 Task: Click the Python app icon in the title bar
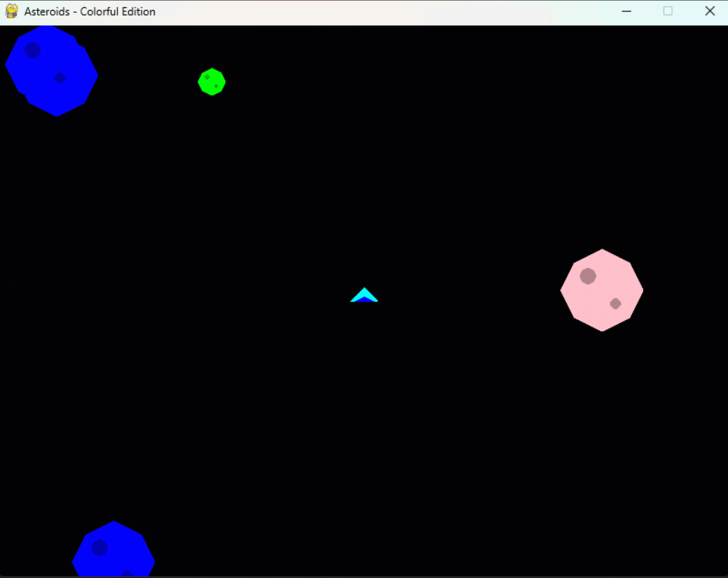(x=11, y=11)
